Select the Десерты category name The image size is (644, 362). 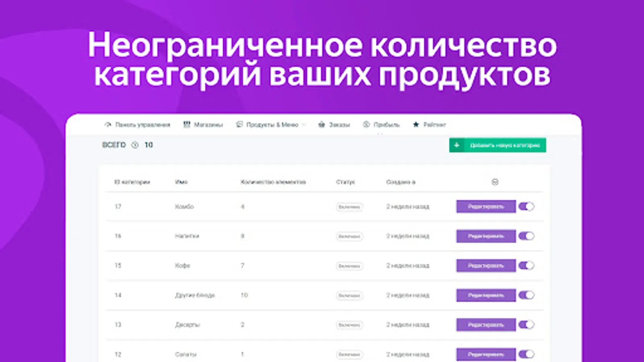(x=188, y=325)
